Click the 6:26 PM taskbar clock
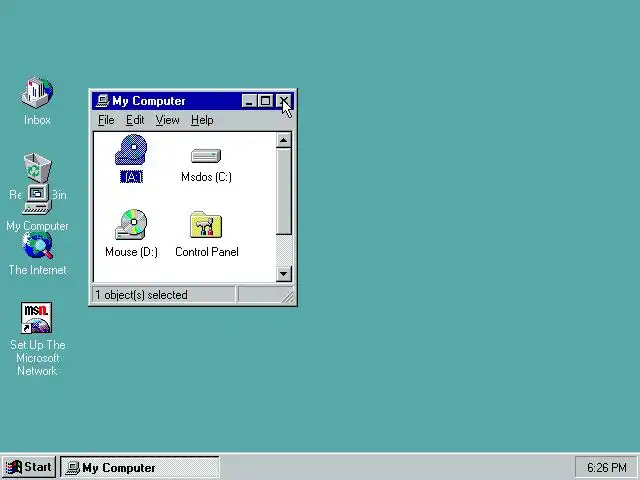 (x=607, y=467)
